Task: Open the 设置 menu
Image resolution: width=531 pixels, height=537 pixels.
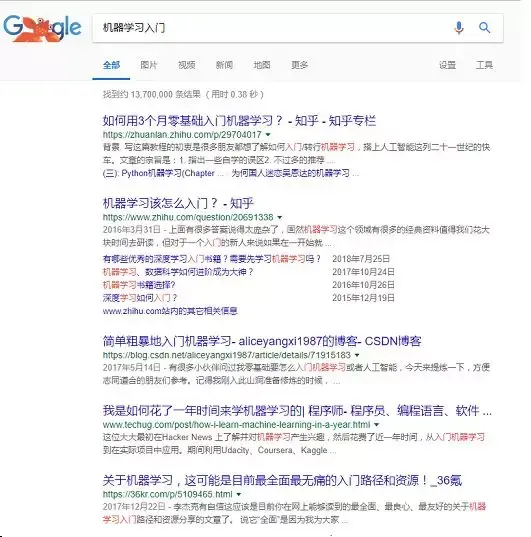Action: tap(447, 65)
